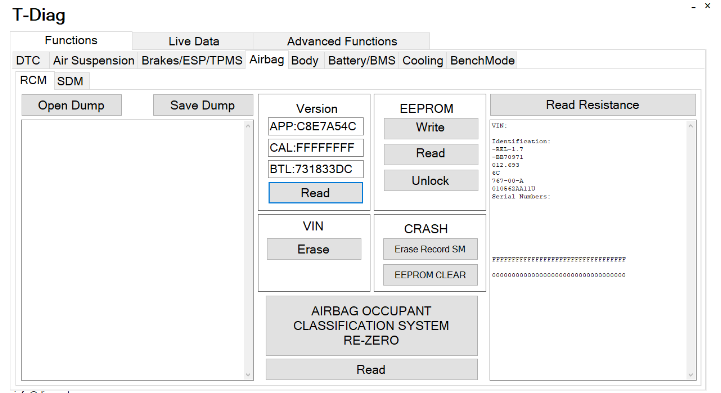The height and width of the screenshot is (393, 721).
Task: Click Airbag Occupant Classification Re-Zero button
Action: (372, 325)
